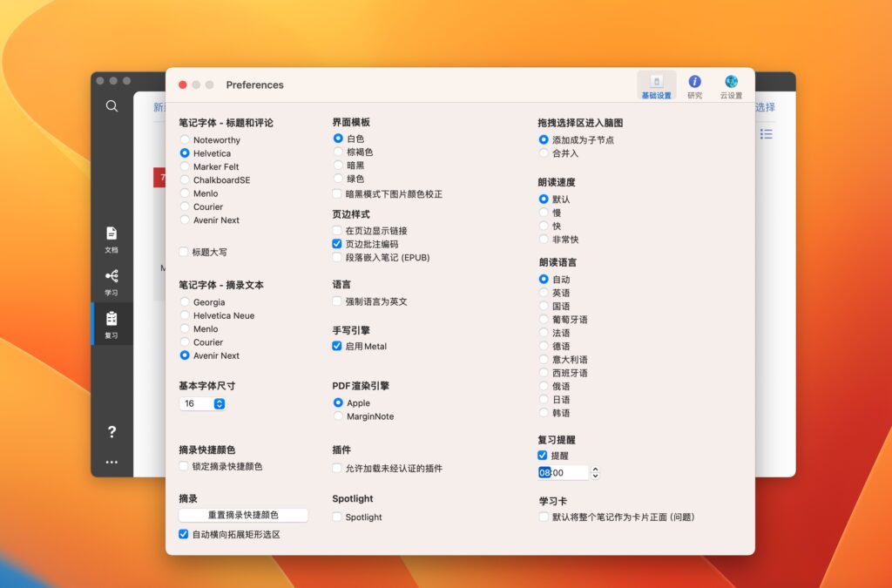Select the 暗黑 interface template
The width and height of the screenshot is (892, 588).
(x=336, y=166)
